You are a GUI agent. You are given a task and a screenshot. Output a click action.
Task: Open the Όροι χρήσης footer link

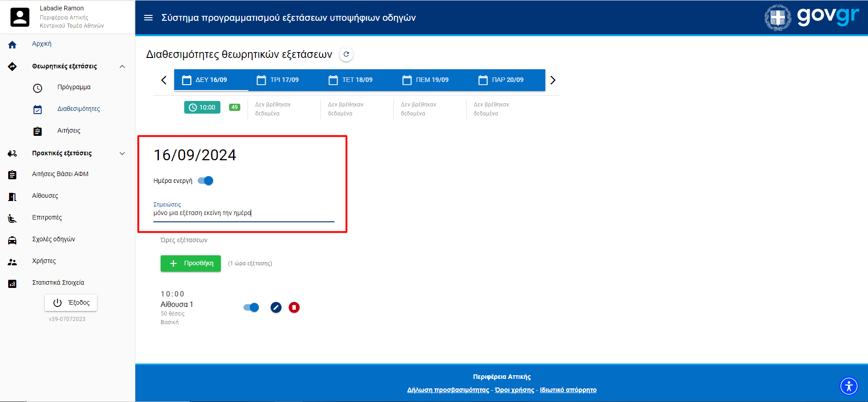click(x=514, y=390)
